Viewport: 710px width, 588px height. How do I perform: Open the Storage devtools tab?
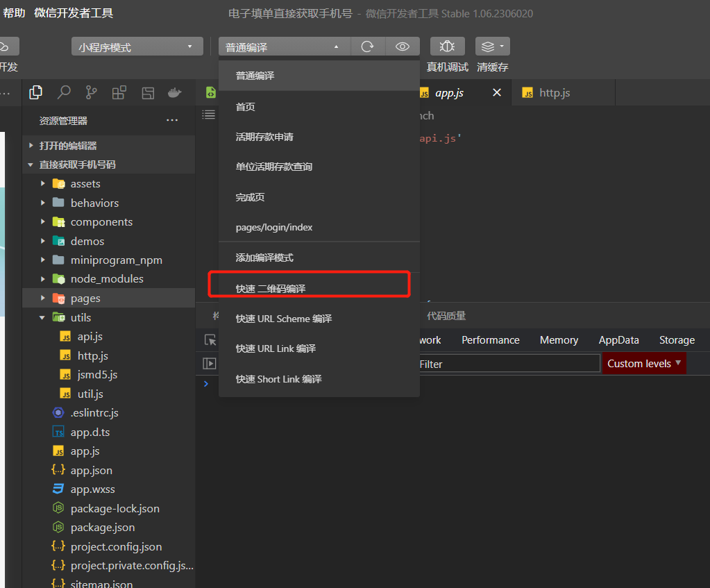pyautogui.click(x=677, y=340)
